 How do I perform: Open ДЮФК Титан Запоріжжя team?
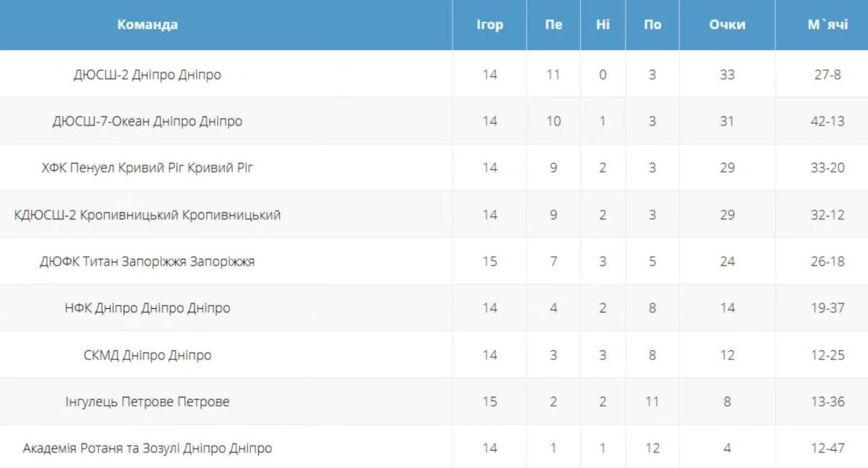[x=148, y=261]
